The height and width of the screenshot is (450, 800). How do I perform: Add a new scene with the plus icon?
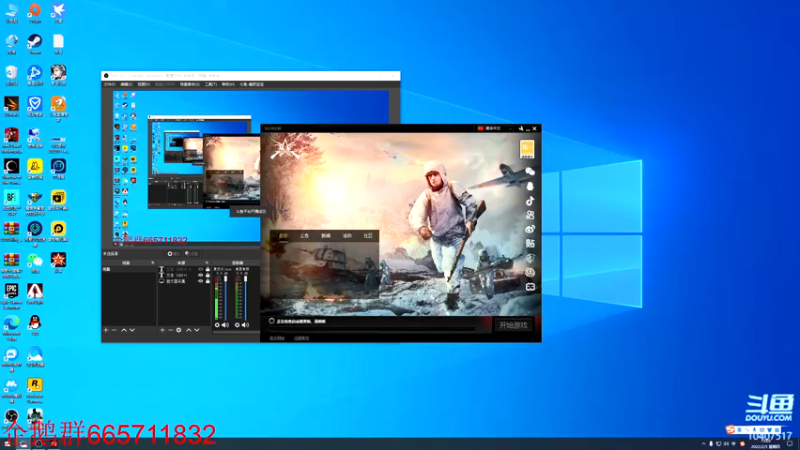coord(106,330)
